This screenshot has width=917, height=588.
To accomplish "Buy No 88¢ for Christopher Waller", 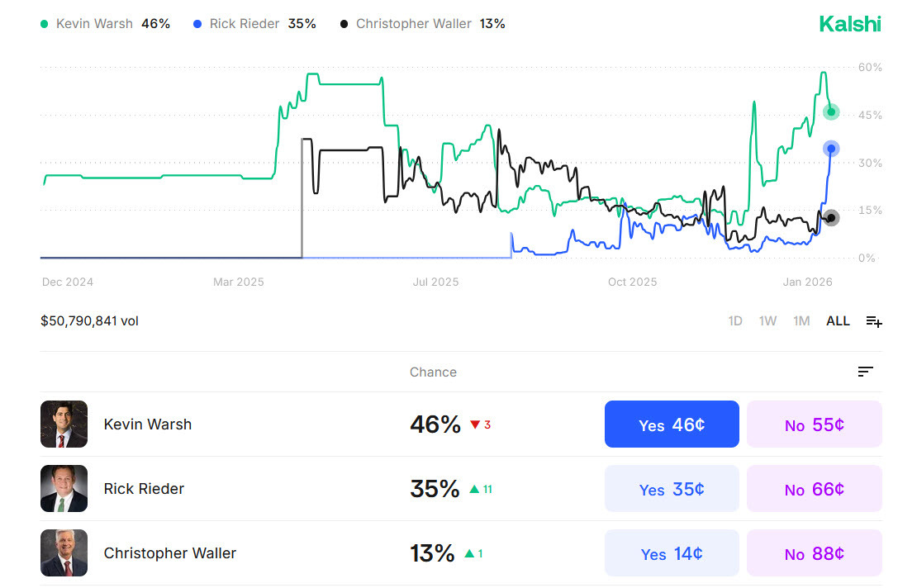I will point(814,553).
